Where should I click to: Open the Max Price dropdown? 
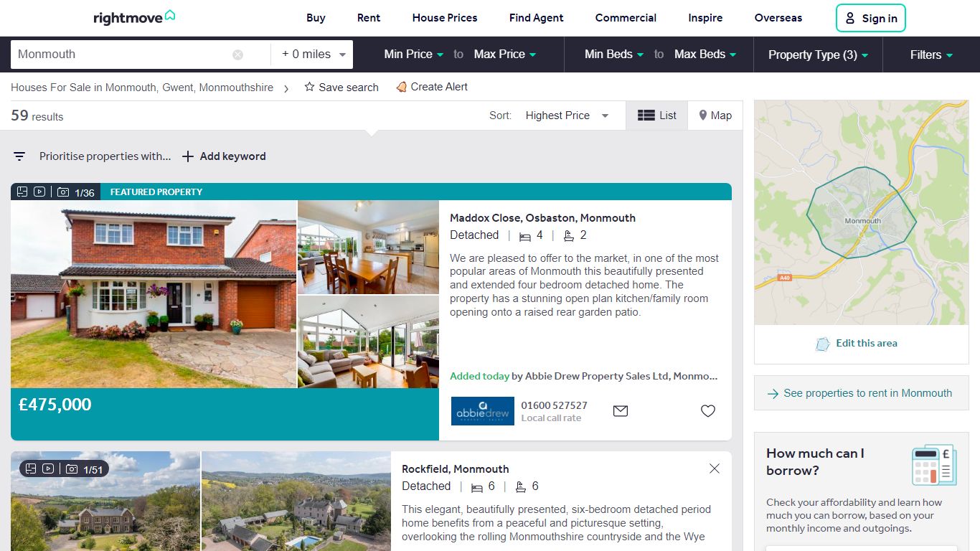(505, 55)
